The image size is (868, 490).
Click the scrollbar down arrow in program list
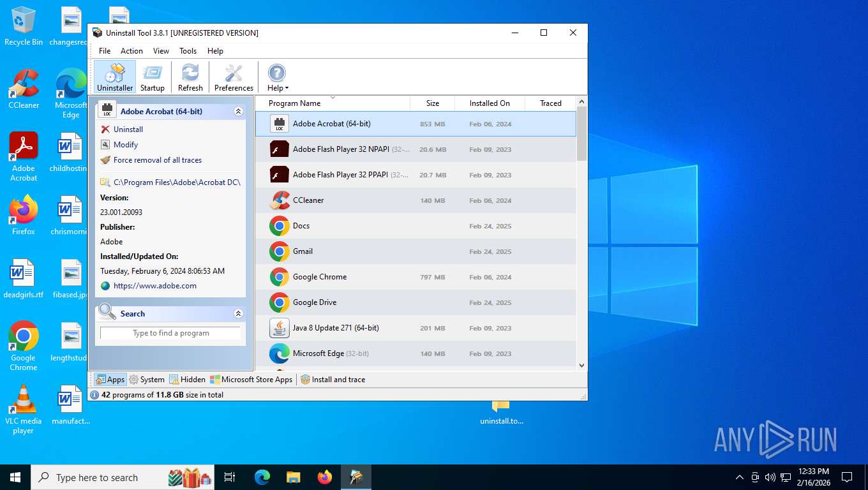(581, 366)
